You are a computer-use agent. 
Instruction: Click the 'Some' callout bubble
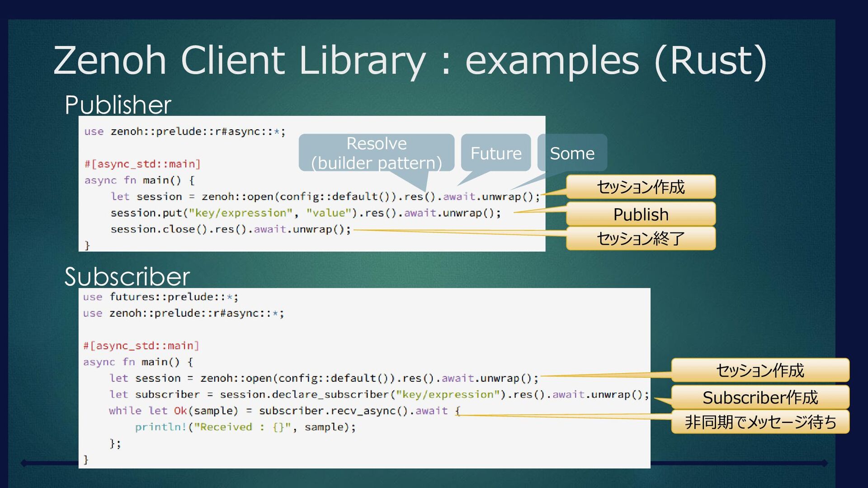pyautogui.click(x=571, y=153)
